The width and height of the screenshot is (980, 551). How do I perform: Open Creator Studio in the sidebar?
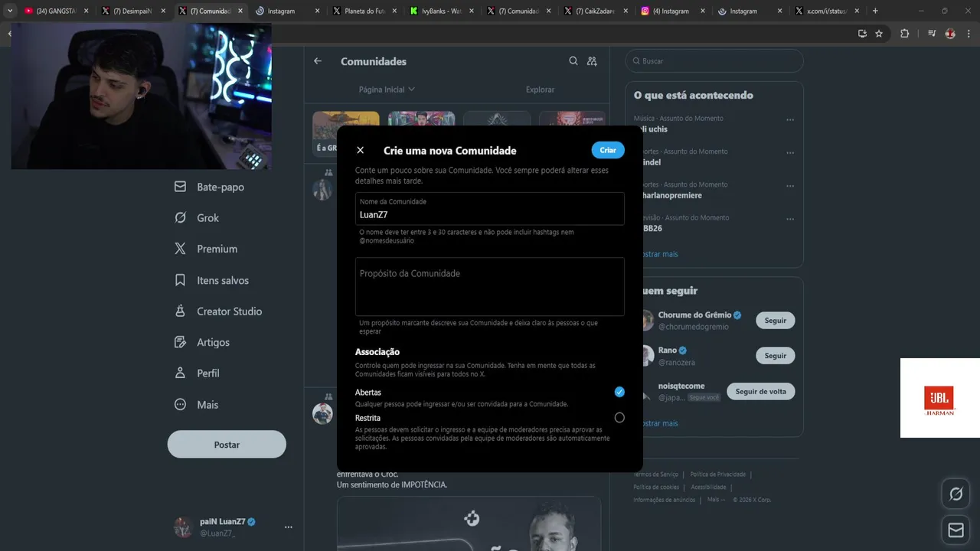tap(218, 311)
